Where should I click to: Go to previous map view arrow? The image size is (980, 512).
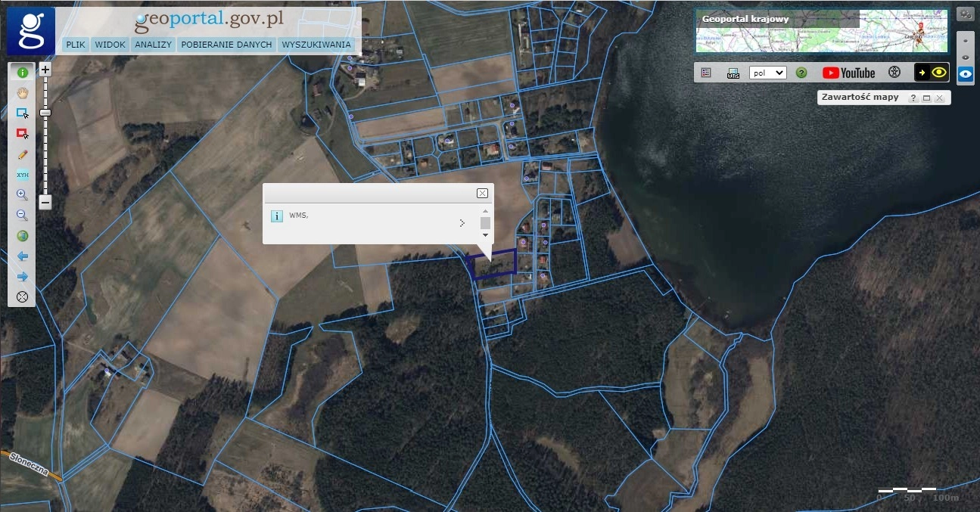(x=23, y=256)
